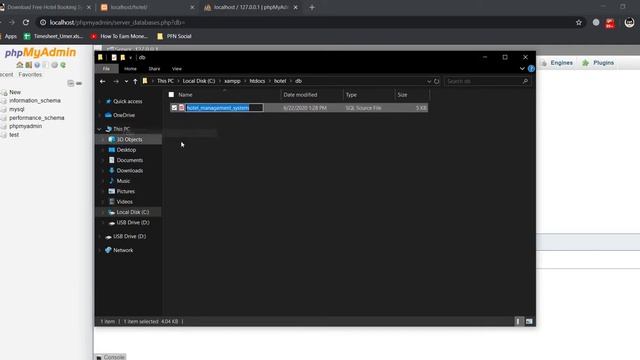This screenshot has width=640, height=360.
Task: Switch to details view in Explorer status bar
Action: tap(518, 321)
